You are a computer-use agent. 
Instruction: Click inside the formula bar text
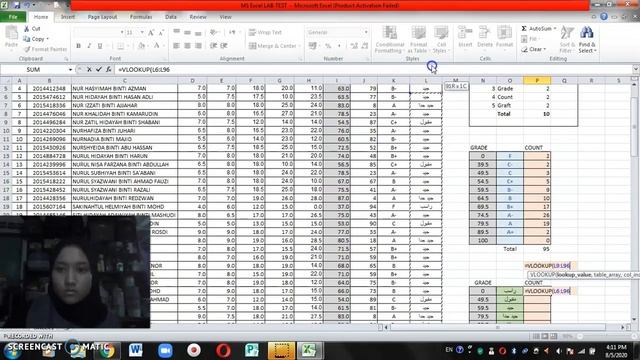tap(144, 70)
